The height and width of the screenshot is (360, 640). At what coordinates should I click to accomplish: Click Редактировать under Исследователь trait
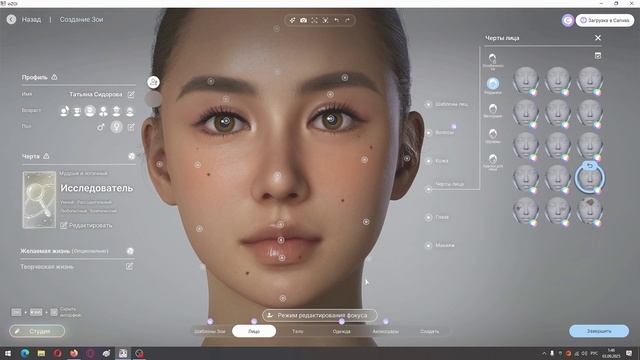tap(86, 225)
